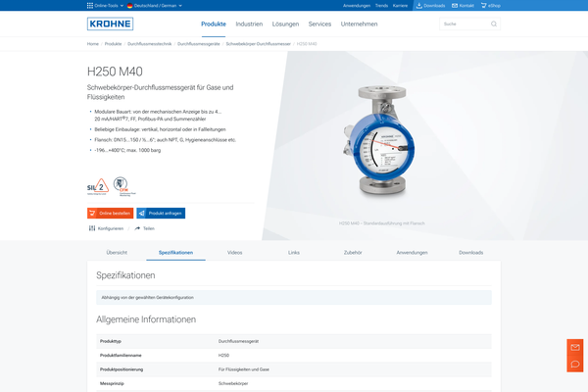Switch to the Videos tab
This screenshot has width=588, height=392.
[235, 253]
